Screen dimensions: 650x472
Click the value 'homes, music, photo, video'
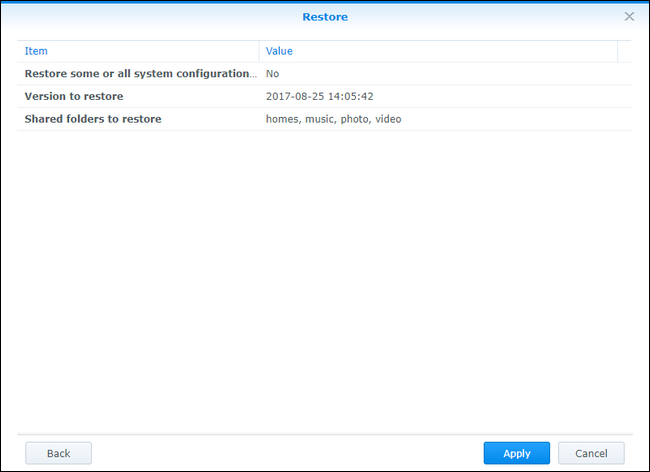click(x=333, y=119)
